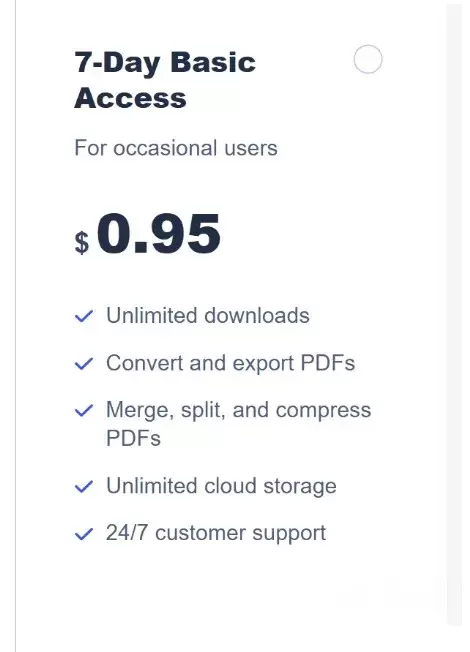Click the Merge, split, and compress PDFs text
Image resolution: width=470 pixels, height=652 pixels.
239,424
